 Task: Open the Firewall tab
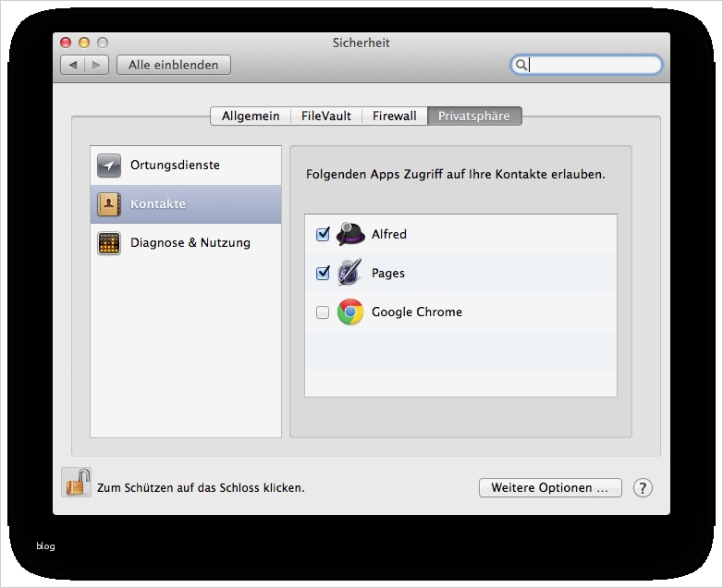pyautogui.click(x=394, y=116)
